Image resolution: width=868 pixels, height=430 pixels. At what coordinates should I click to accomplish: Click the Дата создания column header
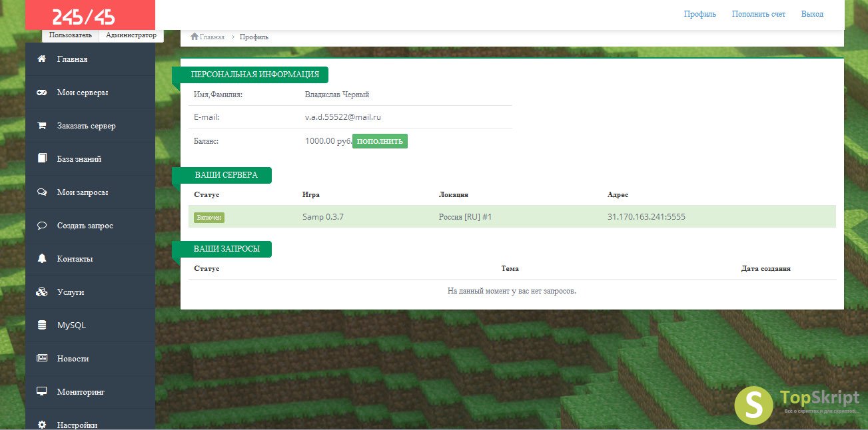[x=766, y=269]
